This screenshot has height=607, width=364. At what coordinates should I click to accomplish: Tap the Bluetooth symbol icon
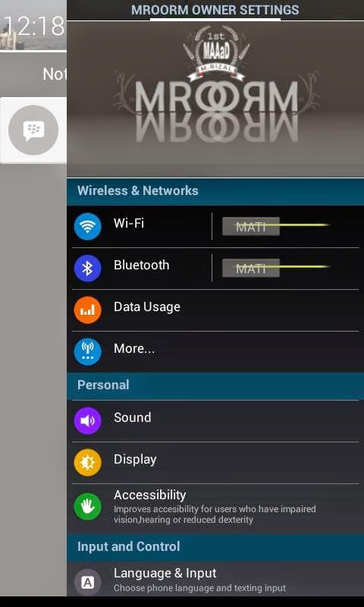(88, 268)
